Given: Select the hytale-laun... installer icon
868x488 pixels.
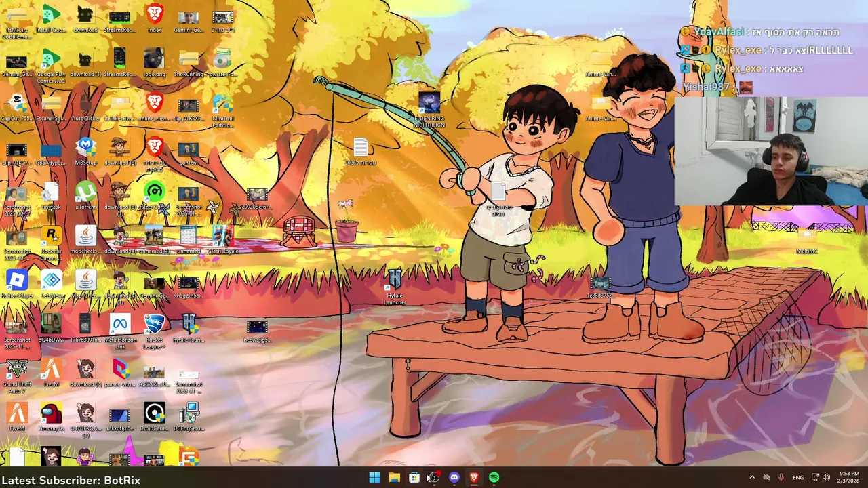Looking at the screenshot, I should pos(189,329).
